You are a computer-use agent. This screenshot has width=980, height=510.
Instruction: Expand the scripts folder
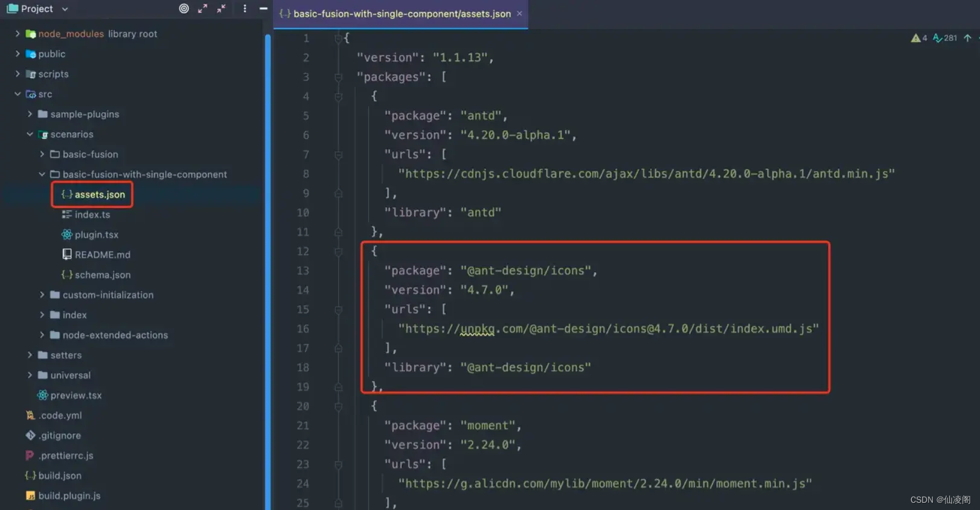click(18, 74)
